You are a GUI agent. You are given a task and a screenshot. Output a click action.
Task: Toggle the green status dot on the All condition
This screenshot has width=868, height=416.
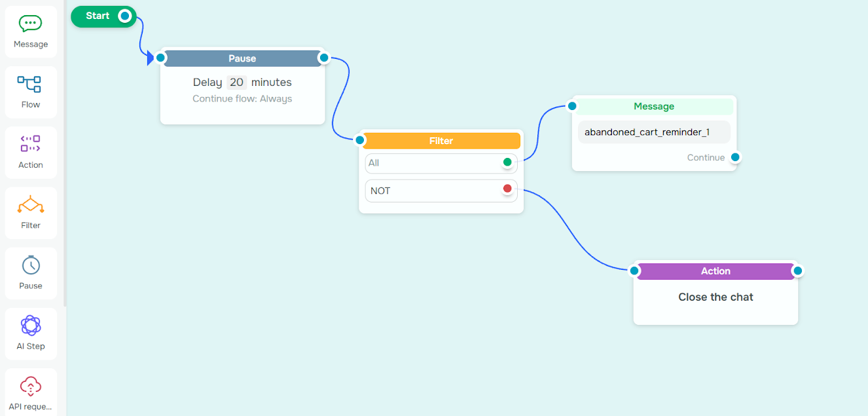tap(507, 162)
